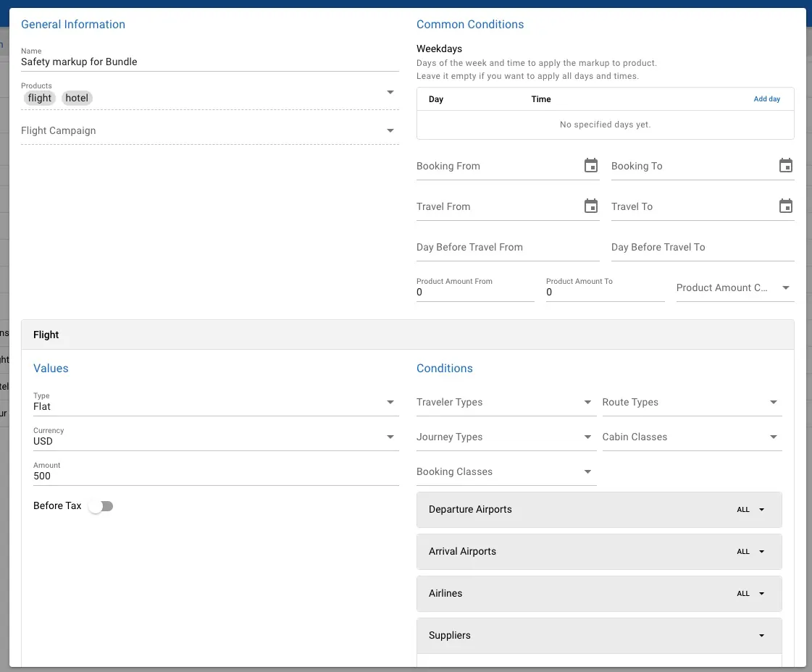Expand the Products dropdown arrow
812x672 pixels.
pyautogui.click(x=390, y=92)
